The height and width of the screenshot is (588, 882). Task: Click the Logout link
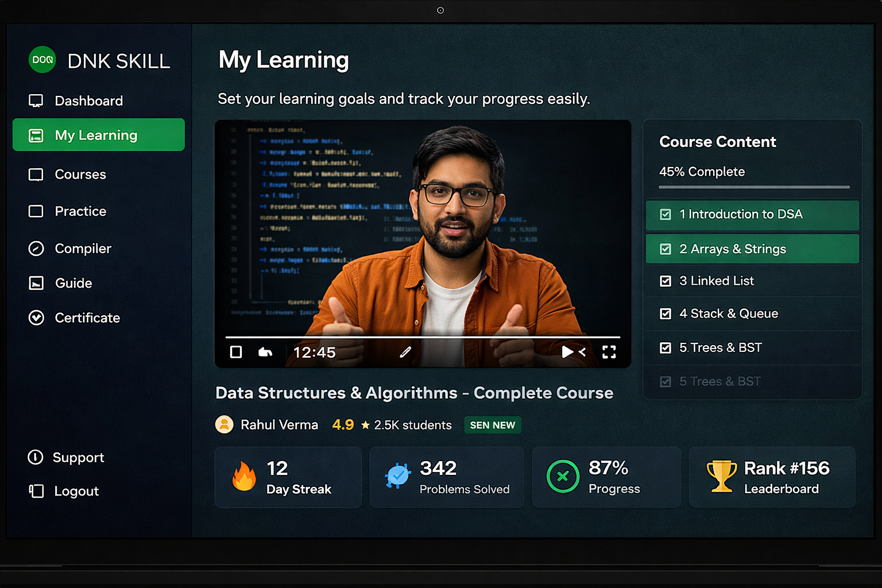coord(76,492)
